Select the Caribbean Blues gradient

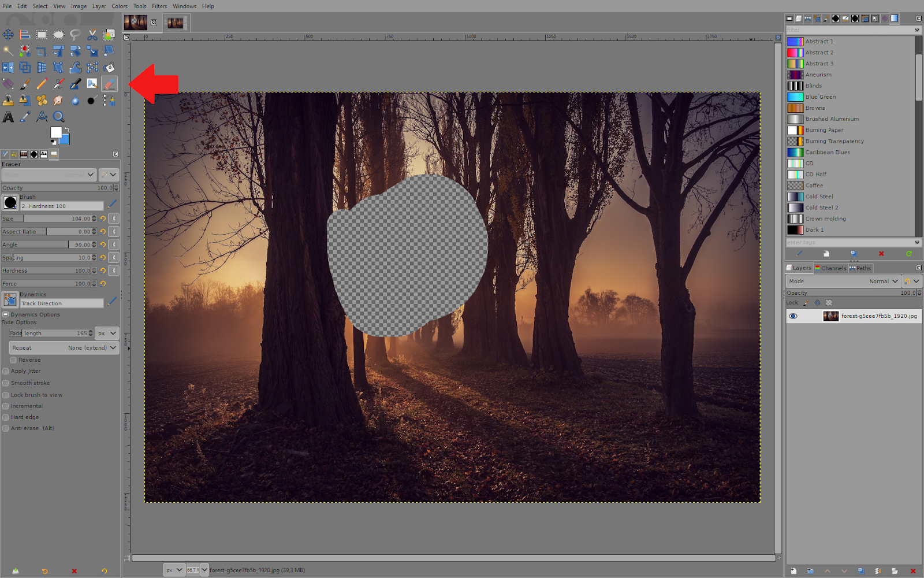pyautogui.click(x=850, y=153)
